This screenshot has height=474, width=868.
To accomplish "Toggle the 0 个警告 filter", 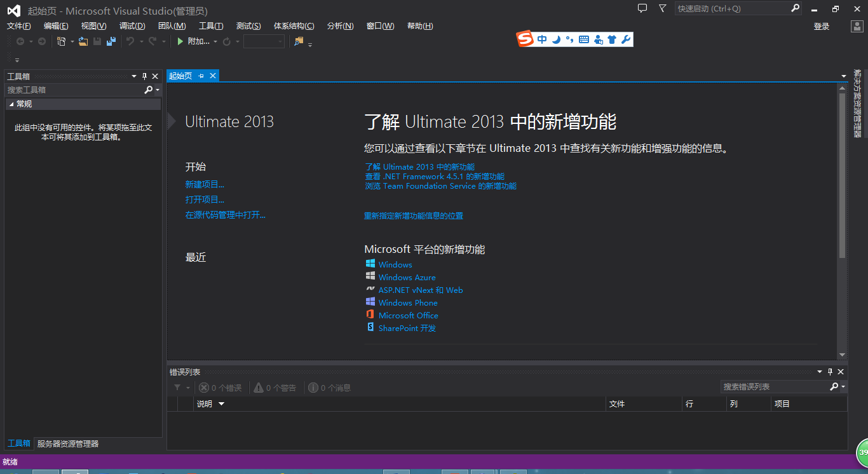I will tap(275, 388).
